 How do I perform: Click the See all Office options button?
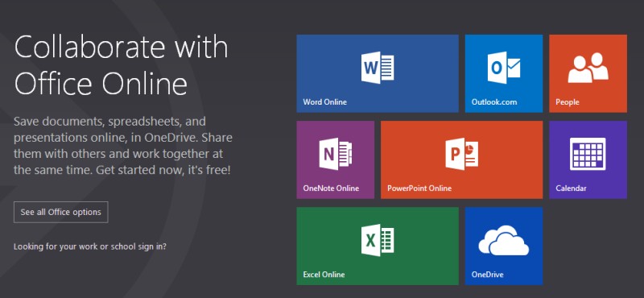(61, 212)
